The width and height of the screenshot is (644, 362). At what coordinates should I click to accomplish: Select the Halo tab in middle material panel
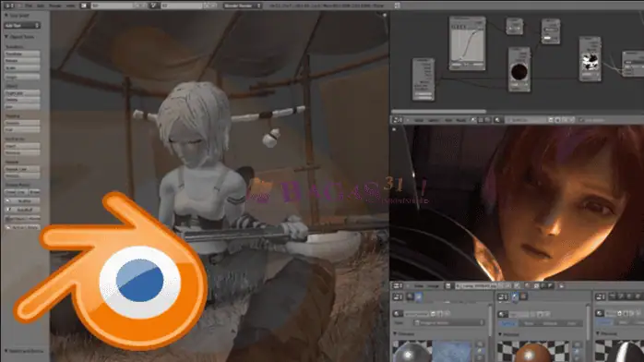point(572,323)
